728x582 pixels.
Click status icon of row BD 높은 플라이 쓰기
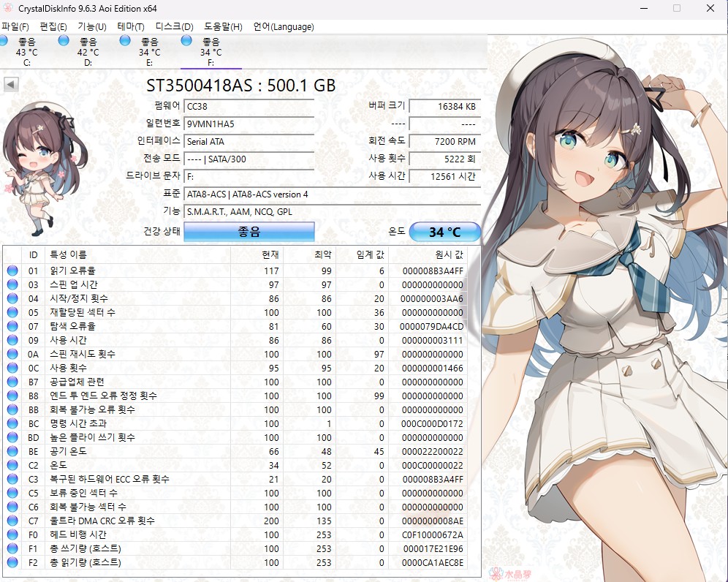(x=12, y=437)
